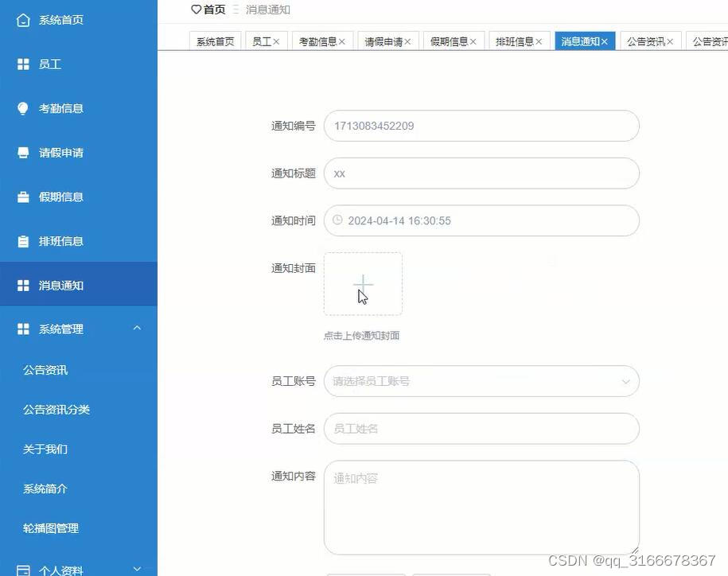Click the icon beside 请假申请
The height and width of the screenshot is (576, 728).
23,153
